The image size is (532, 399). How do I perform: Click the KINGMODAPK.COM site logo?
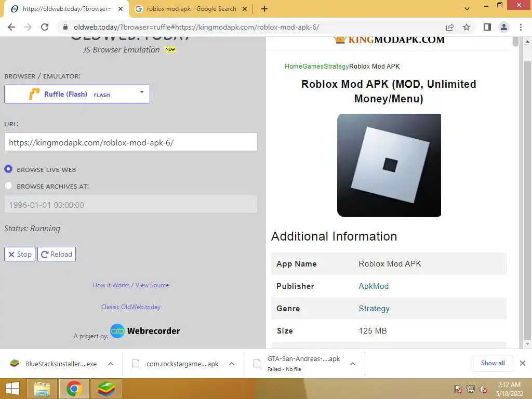[389, 39]
